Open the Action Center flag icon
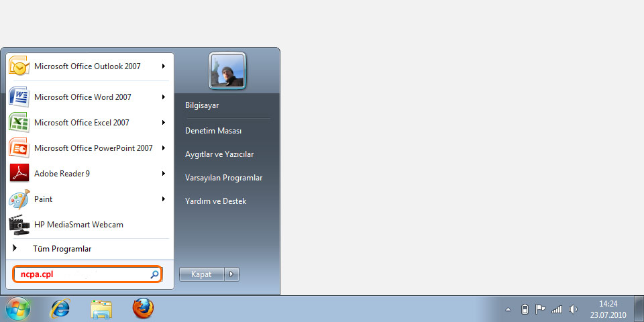 tap(540, 309)
